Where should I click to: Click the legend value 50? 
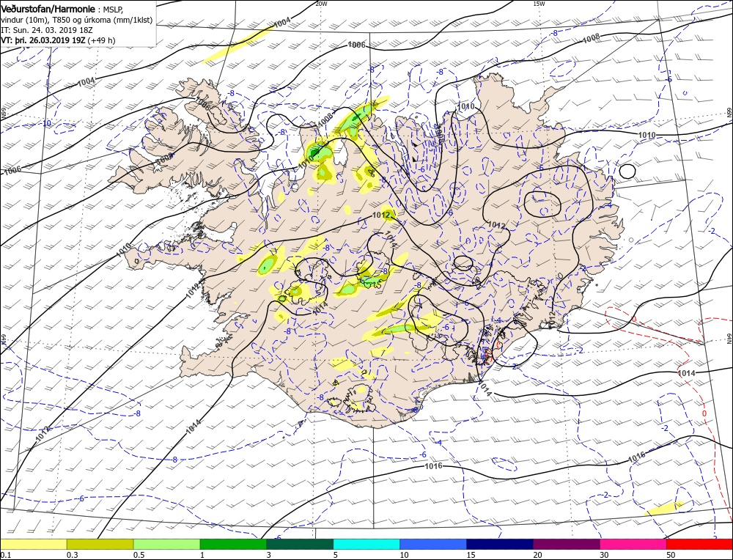(x=671, y=555)
